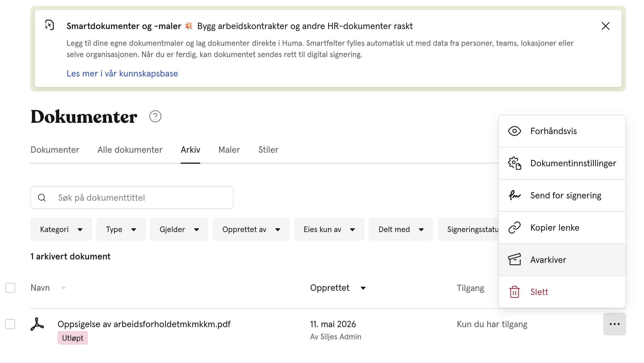
Task: Switch to the Alle dokumenter tab
Action: 130,150
